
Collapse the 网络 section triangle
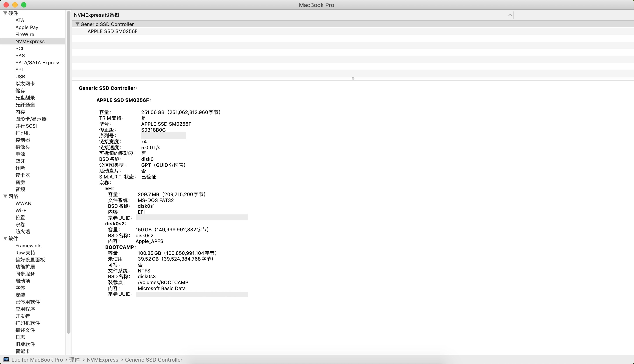coord(5,196)
